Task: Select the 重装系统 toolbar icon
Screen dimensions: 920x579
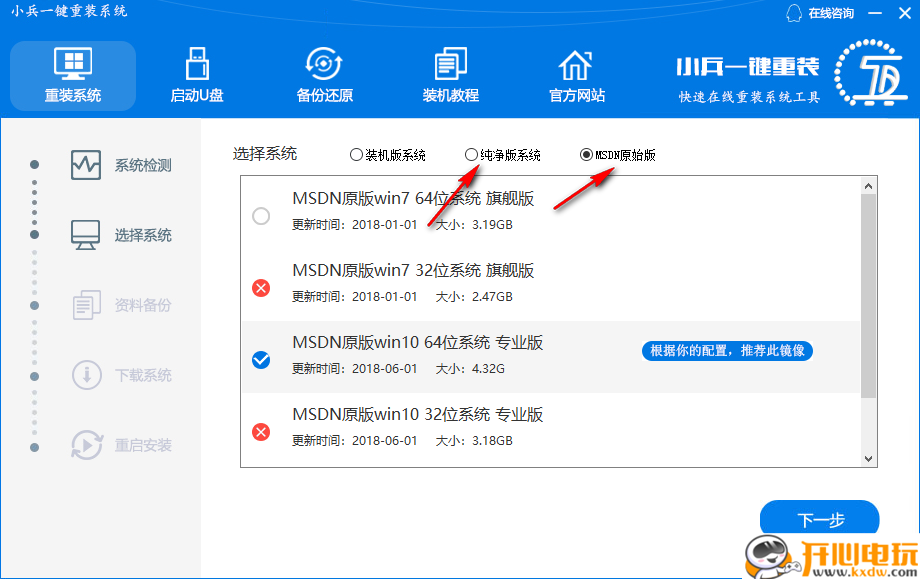Action: click(x=71, y=75)
